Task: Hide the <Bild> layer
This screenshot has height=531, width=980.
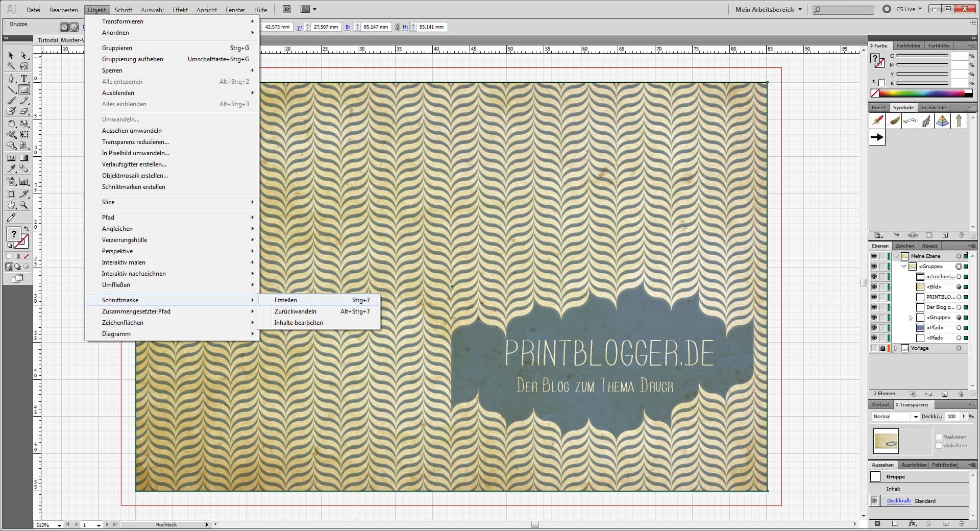Action: [x=874, y=287]
